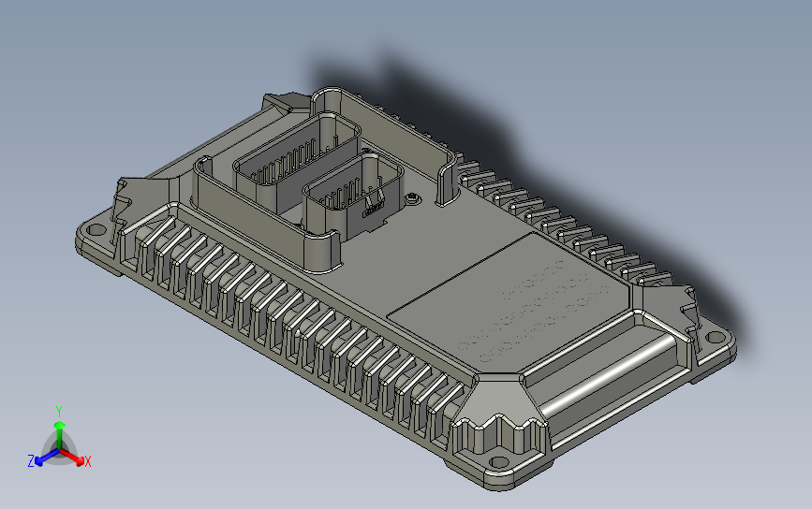Viewport: 812px width, 509px height.
Task: Click the red X axis arrow on triad
Action: pyautogui.click(x=72, y=457)
